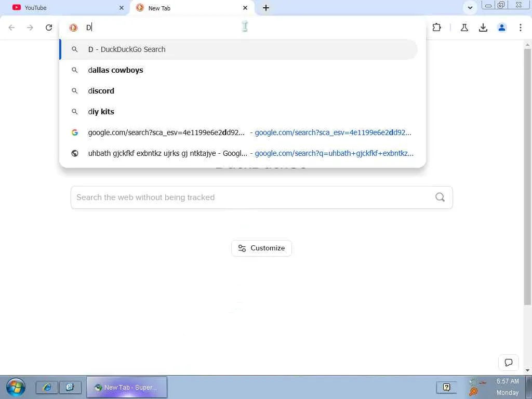
Task: Click the orange magnifier tray icon
Action: (x=473, y=392)
